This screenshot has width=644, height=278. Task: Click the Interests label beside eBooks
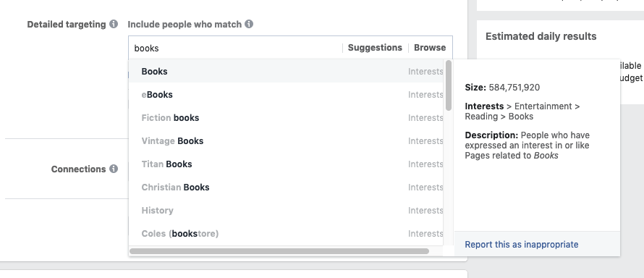(x=425, y=94)
